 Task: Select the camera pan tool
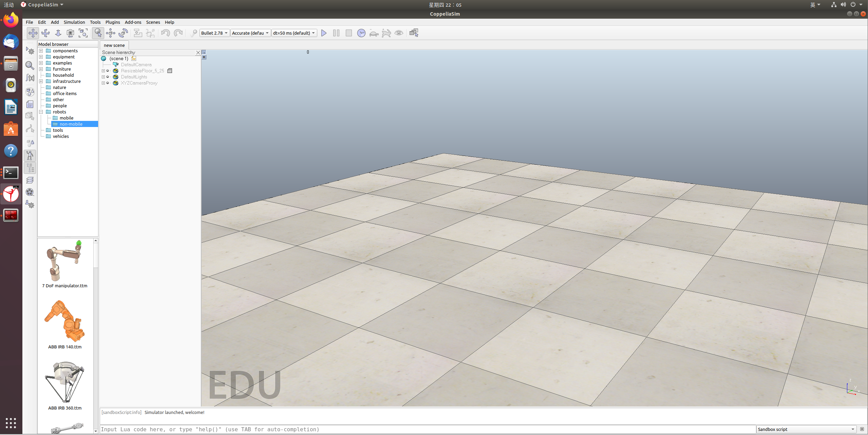tap(33, 33)
